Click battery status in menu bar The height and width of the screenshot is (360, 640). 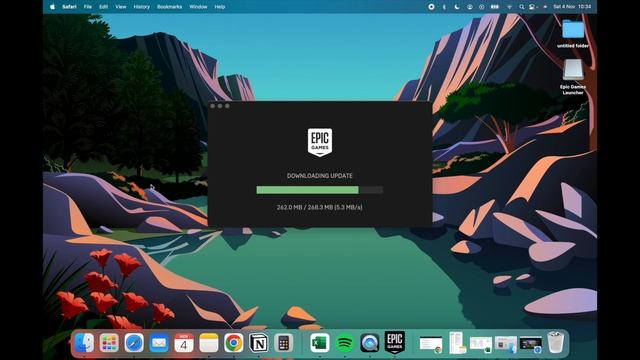click(x=495, y=7)
